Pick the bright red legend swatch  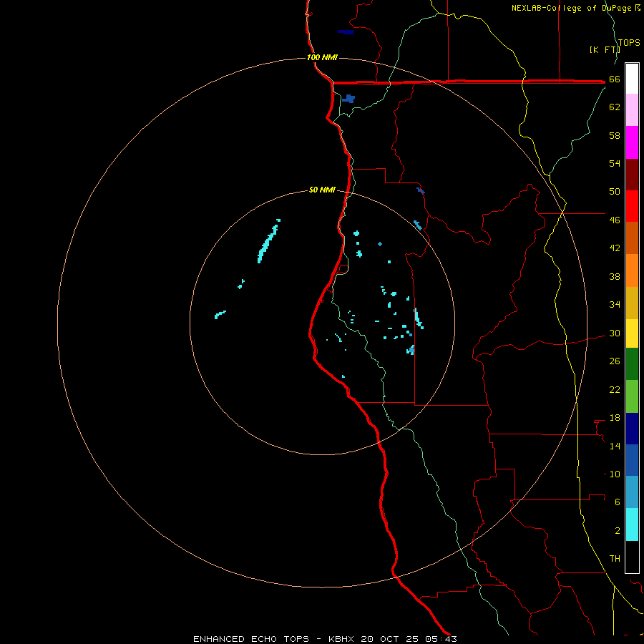[x=632, y=206]
